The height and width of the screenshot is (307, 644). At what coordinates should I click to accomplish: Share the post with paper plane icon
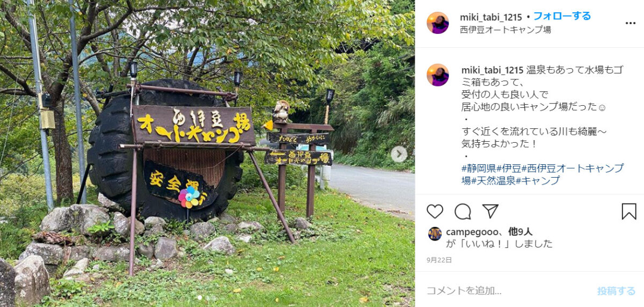(x=490, y=211)
